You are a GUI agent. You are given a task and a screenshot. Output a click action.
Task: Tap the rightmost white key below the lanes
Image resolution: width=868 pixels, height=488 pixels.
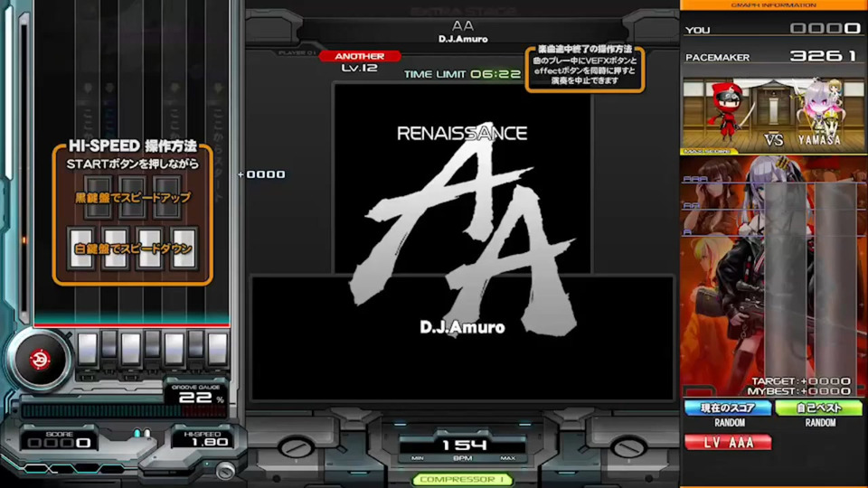point(218,350)
